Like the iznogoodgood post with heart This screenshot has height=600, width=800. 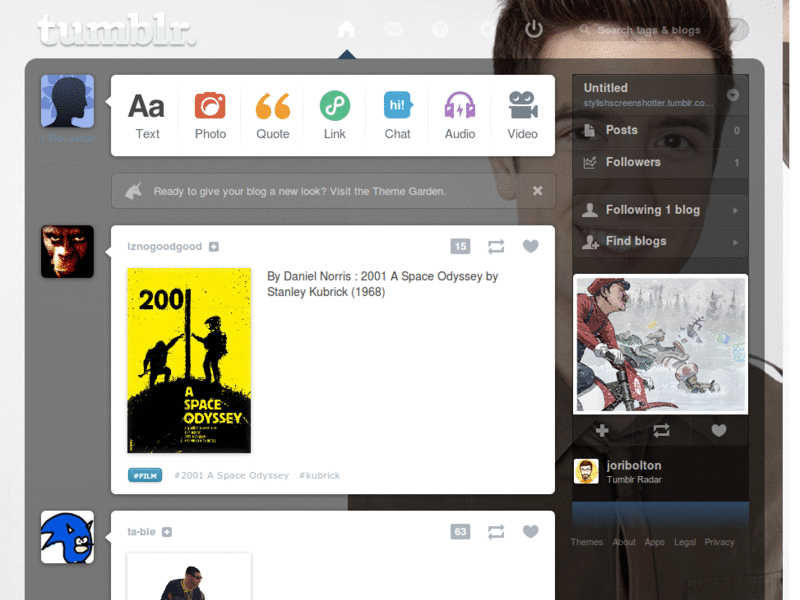click(x=531, y=246)
